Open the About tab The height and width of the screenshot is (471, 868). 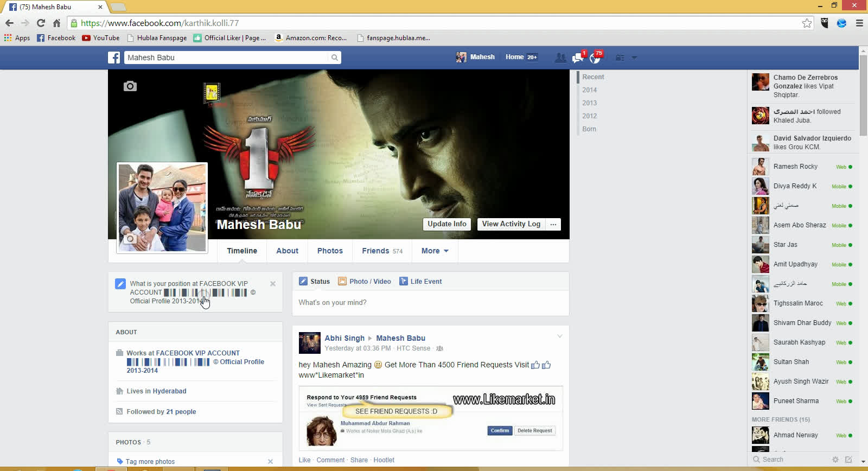(287, 251)
